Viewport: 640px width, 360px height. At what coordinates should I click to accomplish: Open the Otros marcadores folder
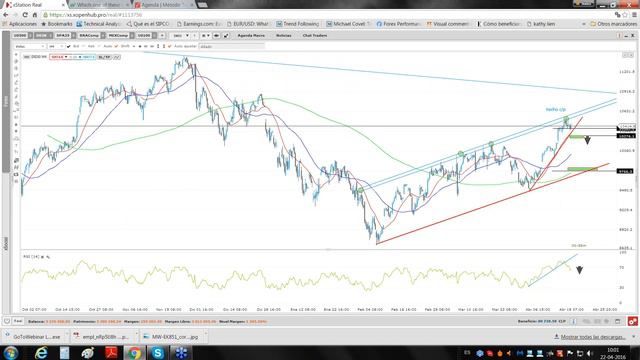pos(613,24)
